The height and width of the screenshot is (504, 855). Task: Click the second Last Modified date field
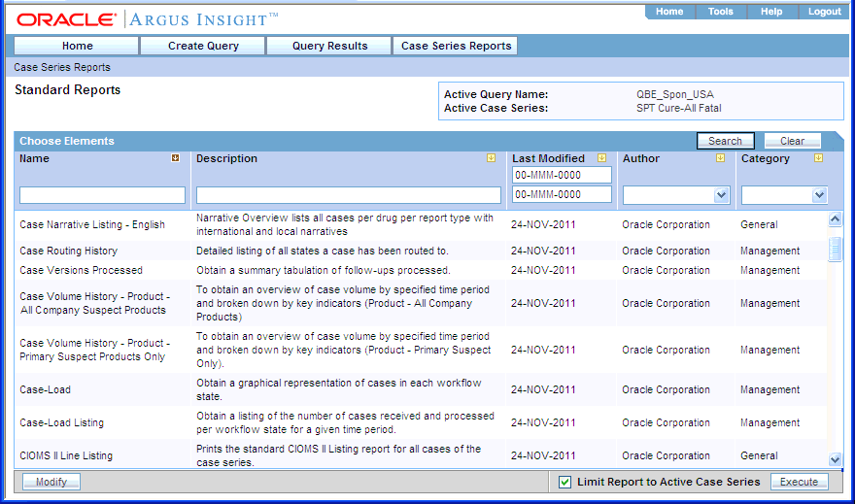[562, 194]
